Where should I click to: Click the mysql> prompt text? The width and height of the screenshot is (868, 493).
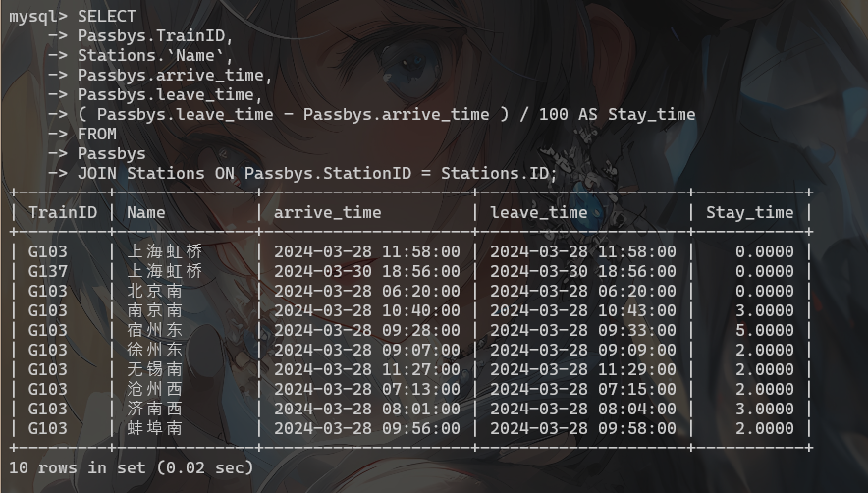[x=37, y=16]
